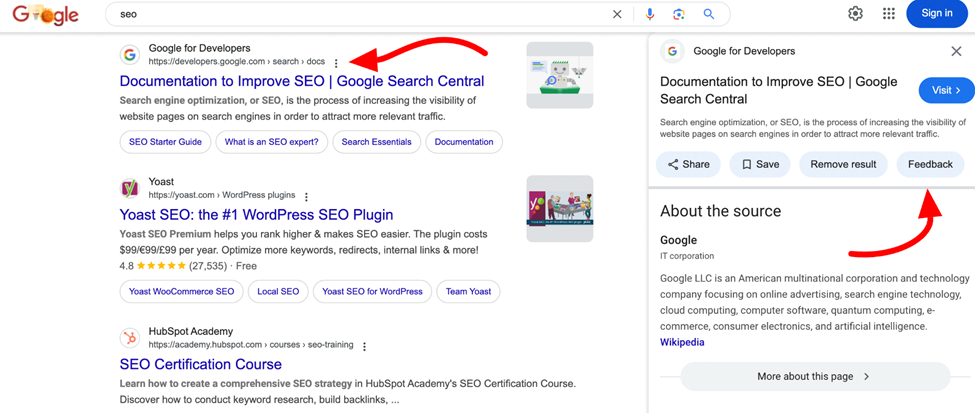Click the Sign in button
Screen dimensions: 975x413
click(936, 14)
